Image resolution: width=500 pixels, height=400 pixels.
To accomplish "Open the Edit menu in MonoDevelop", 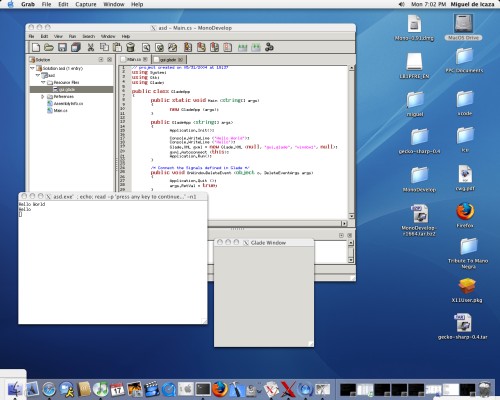I will (x=44, y=36).
